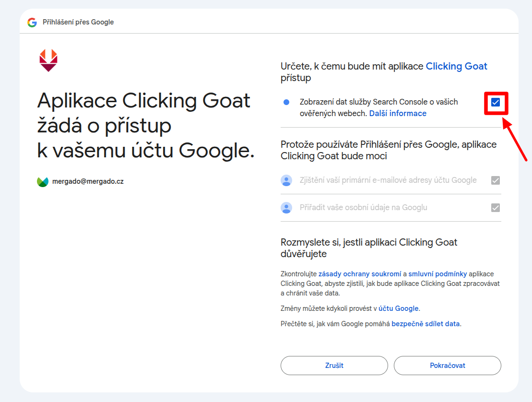The width and height of the screenshot is (532, 402).
Task: Open the Další informace link
Action: 398,113
